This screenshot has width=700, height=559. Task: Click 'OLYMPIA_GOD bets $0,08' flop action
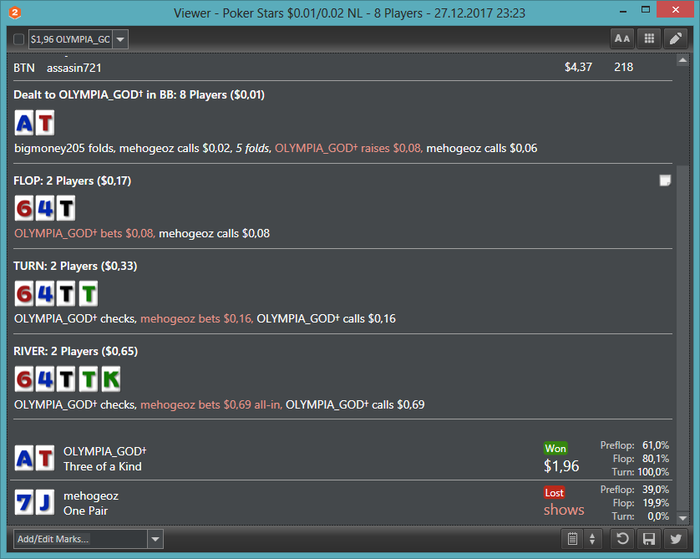(x=84, y=234)
